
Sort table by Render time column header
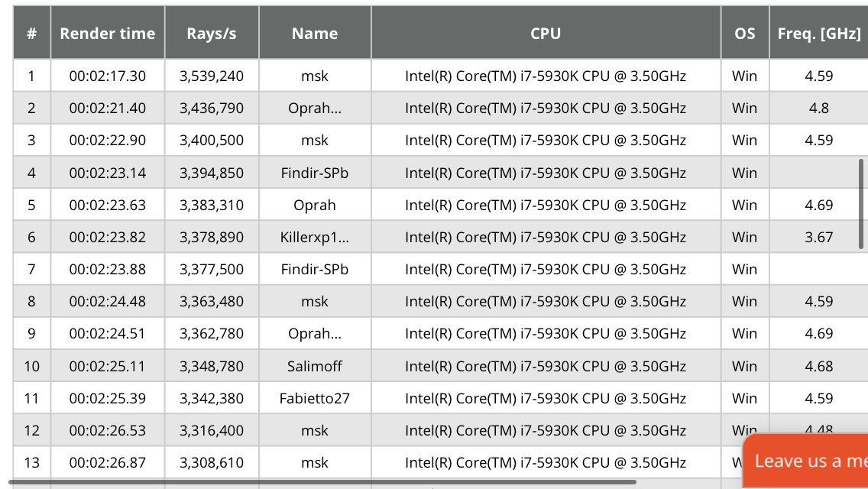tap(108, 34)
